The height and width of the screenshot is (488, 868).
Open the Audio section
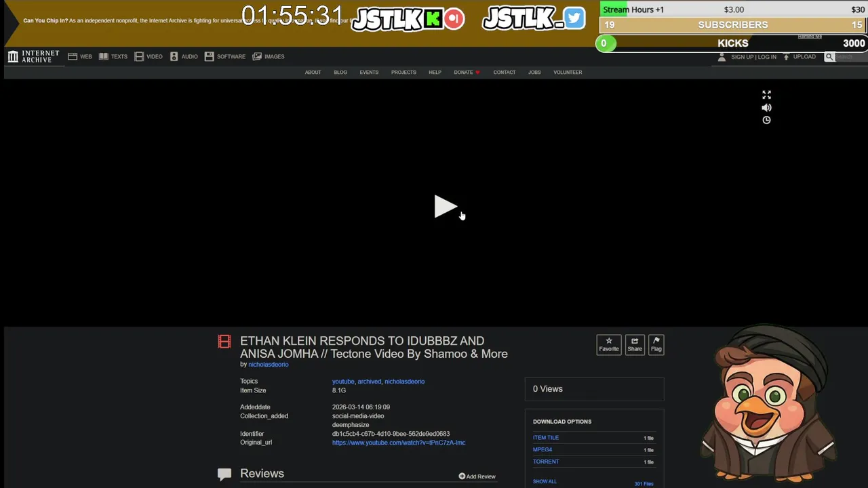pos(184,57)
